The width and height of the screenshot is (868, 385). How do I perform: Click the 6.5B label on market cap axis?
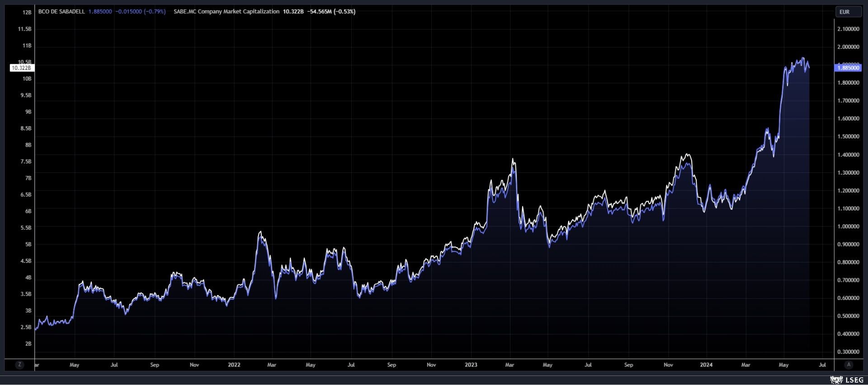click(26, 195)
